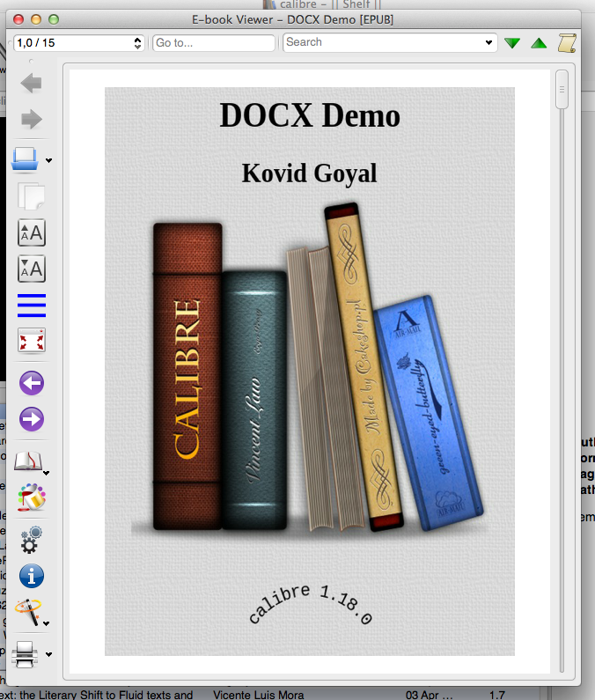Zoom the E-book Viewer window with the green button
Image resolution: width=595 pixels, height=700 pixels.
coord(54,19)
